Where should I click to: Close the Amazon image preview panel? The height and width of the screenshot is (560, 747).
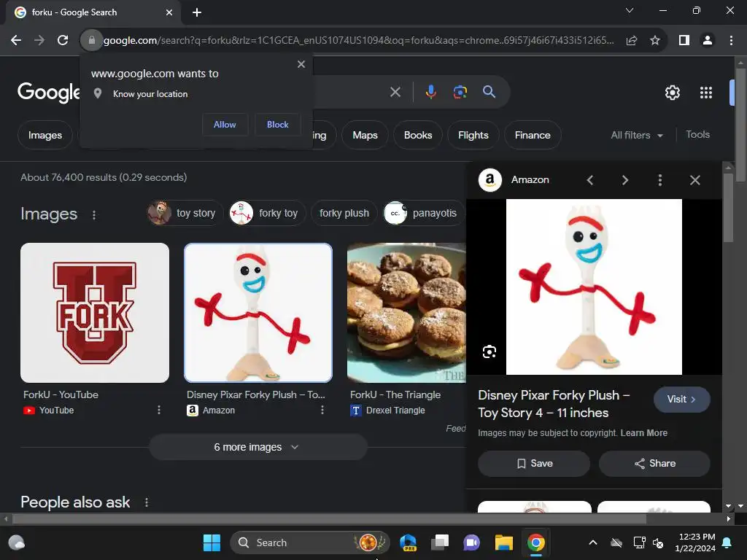coord(695,180)
